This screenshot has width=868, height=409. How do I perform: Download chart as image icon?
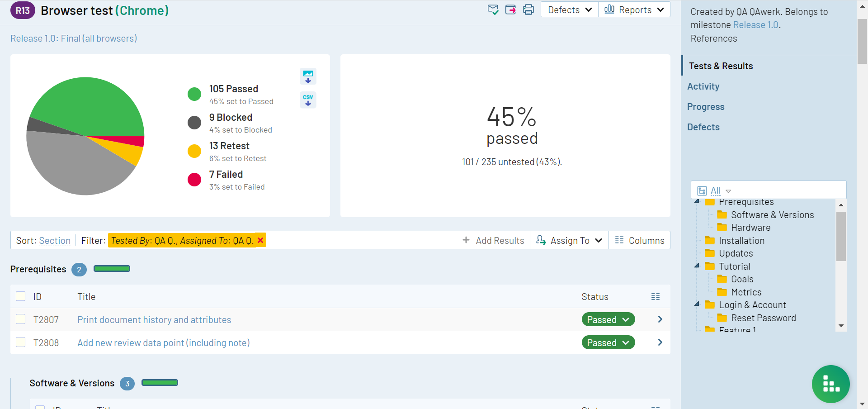click(x=308, y=76)
